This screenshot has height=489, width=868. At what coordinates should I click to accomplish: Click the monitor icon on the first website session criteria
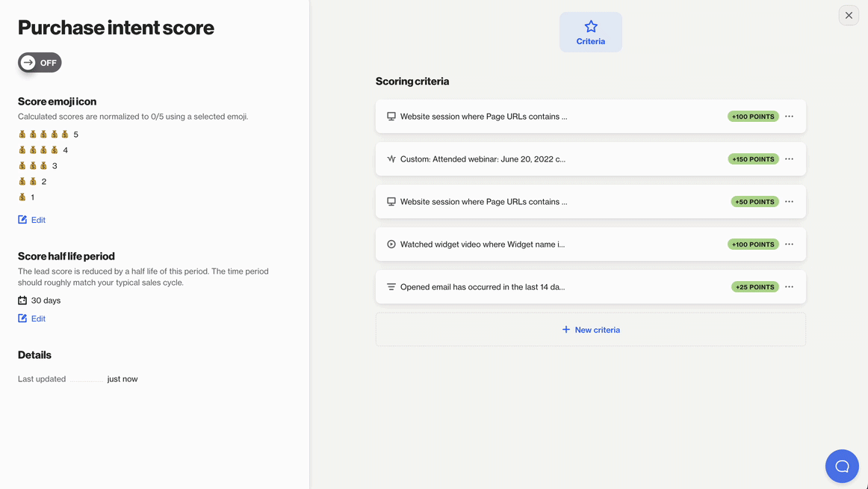pos(391,117)
